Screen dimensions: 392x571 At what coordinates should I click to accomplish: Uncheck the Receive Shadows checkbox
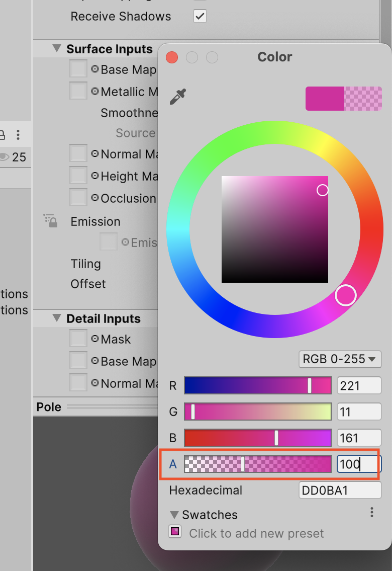tap(200, 16)
